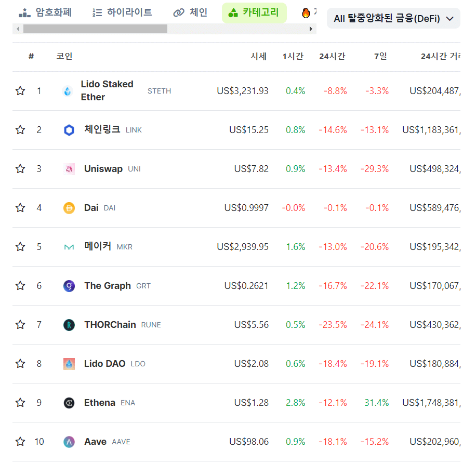Open the Uniswap coin page
The width and height of the screenshot is (476, 463).
(103, 169)
